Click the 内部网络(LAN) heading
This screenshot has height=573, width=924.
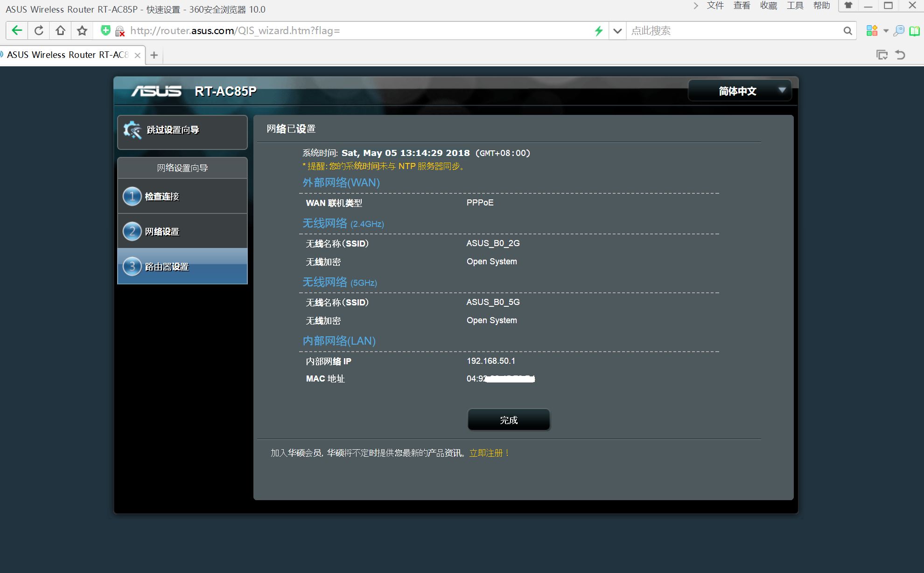[x=339, y=341]
